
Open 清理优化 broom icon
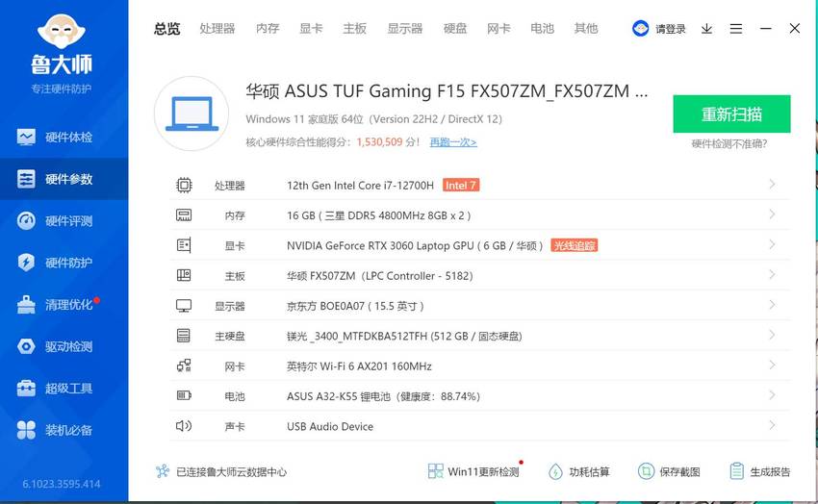pyautogui.click(x=26, y=304)
